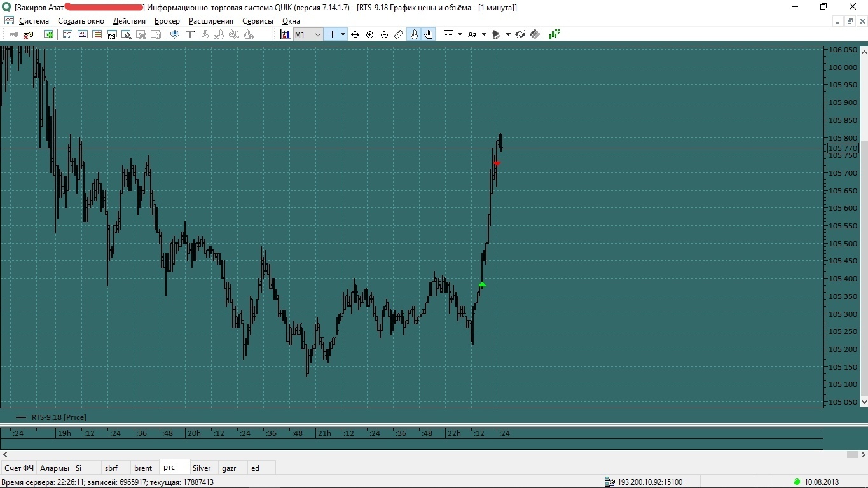Click the quotes table window icon
Screen dimensions: 868x488
pyautogui.click(x=83, y=34)
